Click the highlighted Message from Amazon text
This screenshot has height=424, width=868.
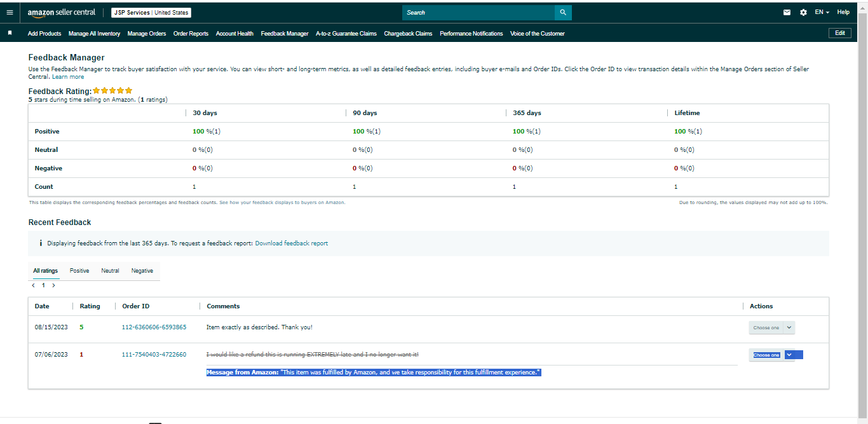[x=374, y=373]
